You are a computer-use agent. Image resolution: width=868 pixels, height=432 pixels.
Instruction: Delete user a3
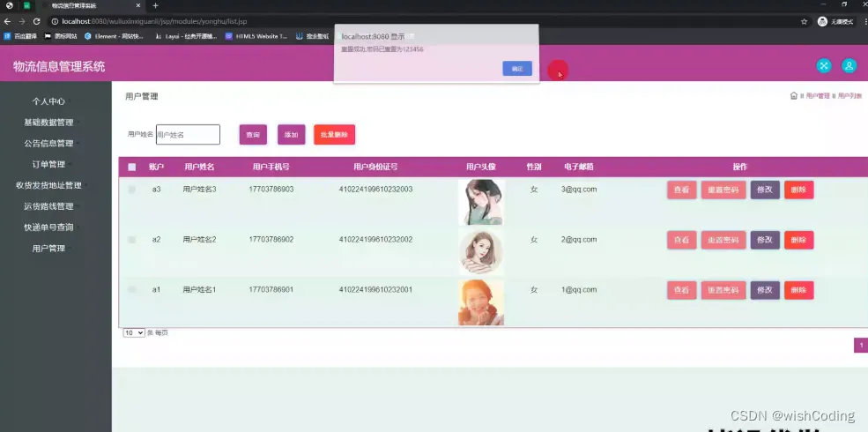pyautogui.click(x=798, y=190)
